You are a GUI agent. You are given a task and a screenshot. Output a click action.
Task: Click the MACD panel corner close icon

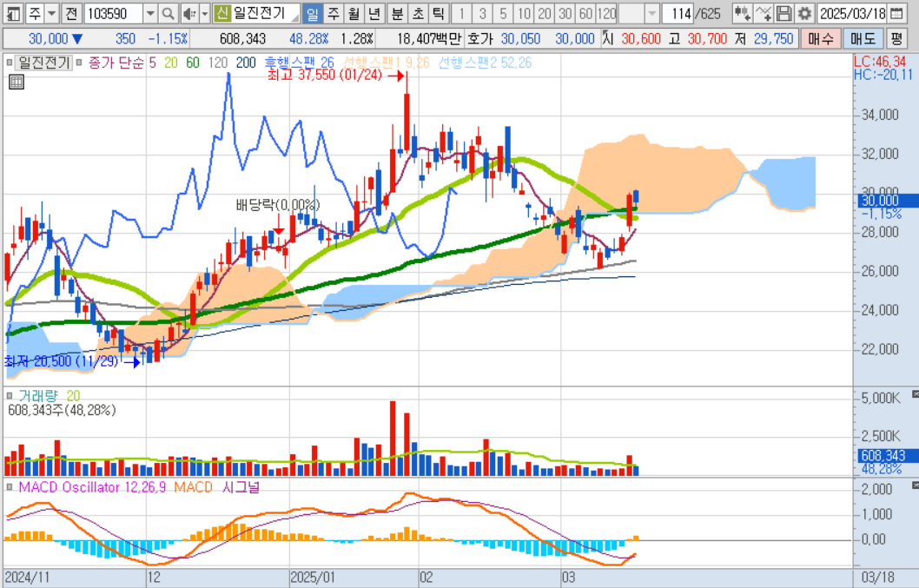tap(915, 486)
